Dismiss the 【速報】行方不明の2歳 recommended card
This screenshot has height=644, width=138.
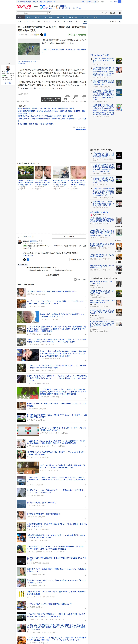coord(33,189)
